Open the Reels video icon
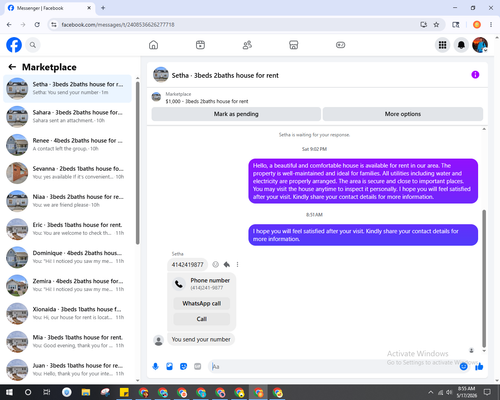The width and height of the screenshot is (500, 400). coord(200,45)
